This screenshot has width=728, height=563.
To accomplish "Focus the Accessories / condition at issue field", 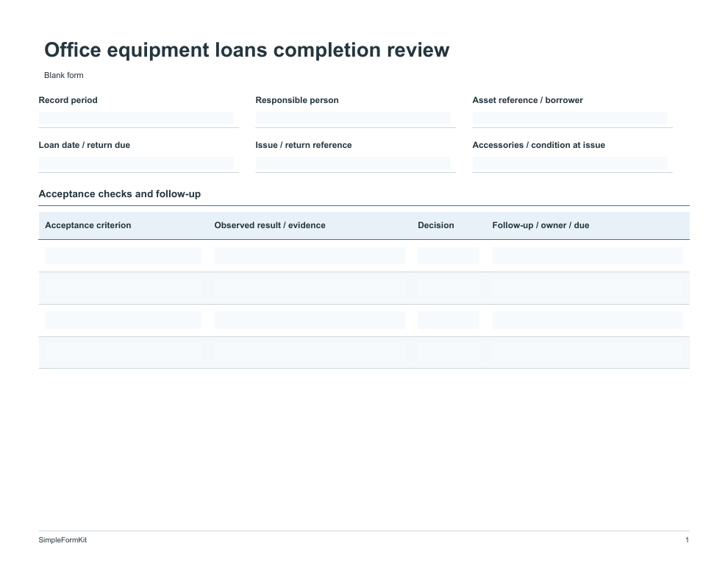I will pos(570,163).
